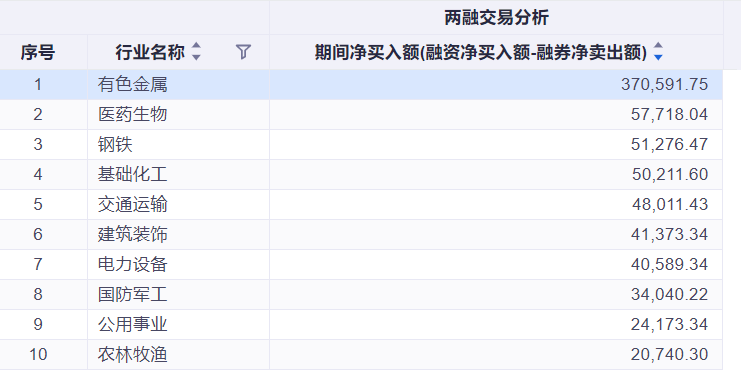Screen dimensions: 741x370
Task: Click the value 57,718.04
Action: (669, 114)
